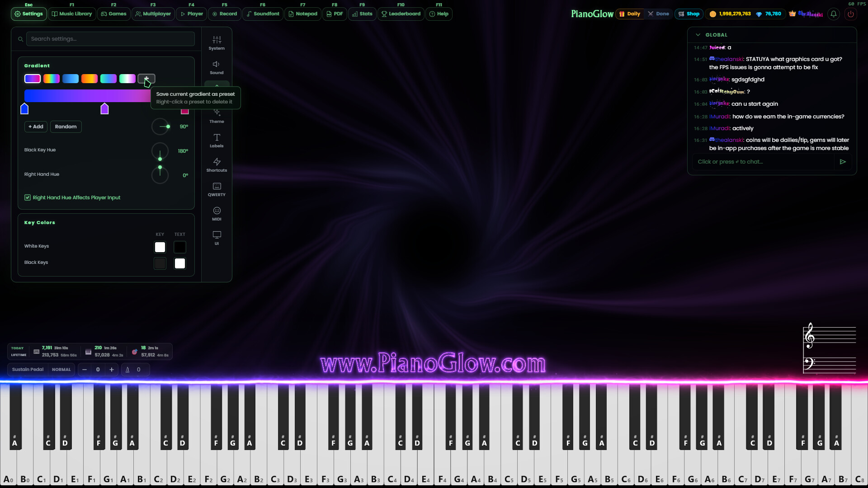Select the White Keys color swatch

click(x=160, y=247)
